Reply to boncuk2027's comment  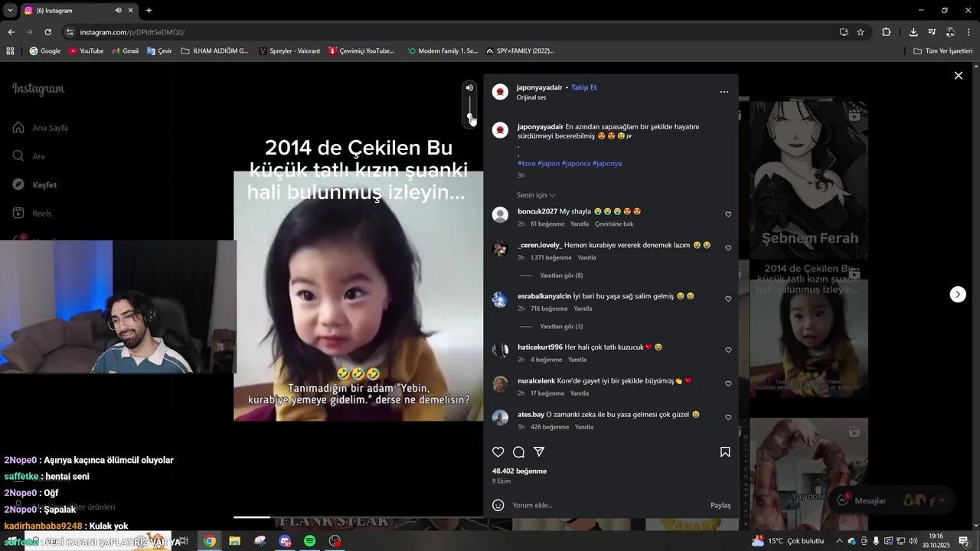point(580,224)
